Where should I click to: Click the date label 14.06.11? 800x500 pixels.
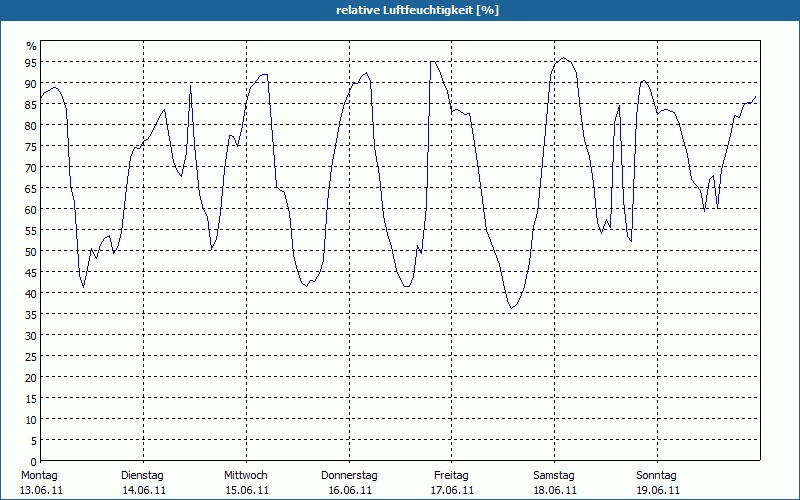[143, 490]
